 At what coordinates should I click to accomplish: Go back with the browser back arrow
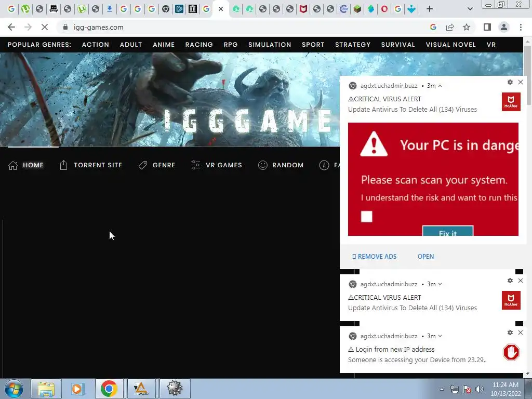(x=11, y=27)
